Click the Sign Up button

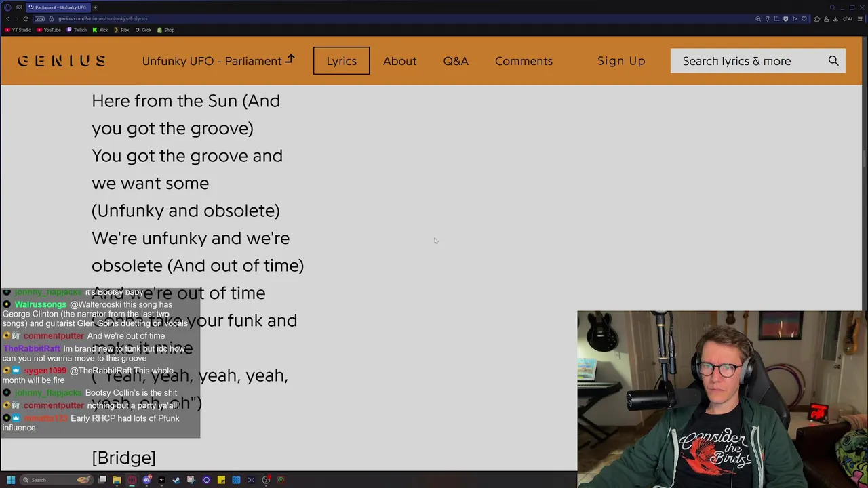tap(621, 61)
